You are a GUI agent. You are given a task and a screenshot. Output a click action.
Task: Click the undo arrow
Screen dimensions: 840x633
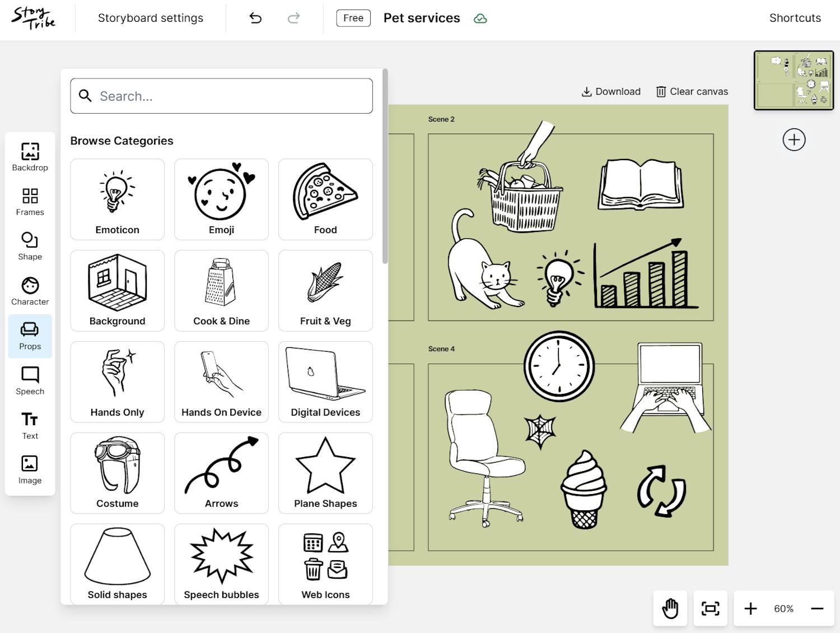[x=255, y=18]
